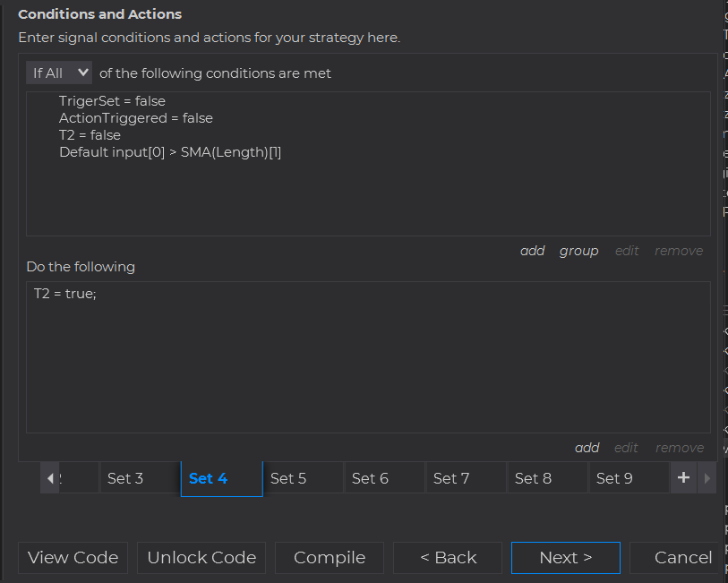Switch to Set 3 tab

tap(125, 478)
